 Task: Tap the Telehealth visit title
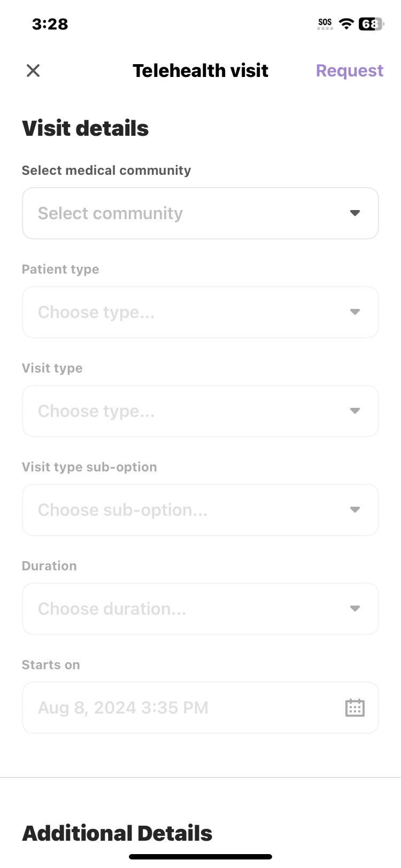pyautogui.click(x=200, y=71)
